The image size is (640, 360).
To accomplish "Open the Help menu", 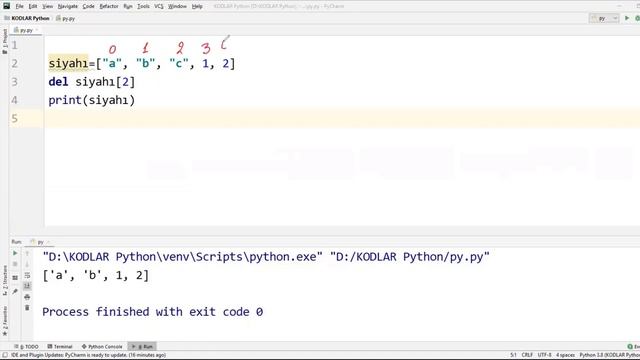I will point(197,6).
